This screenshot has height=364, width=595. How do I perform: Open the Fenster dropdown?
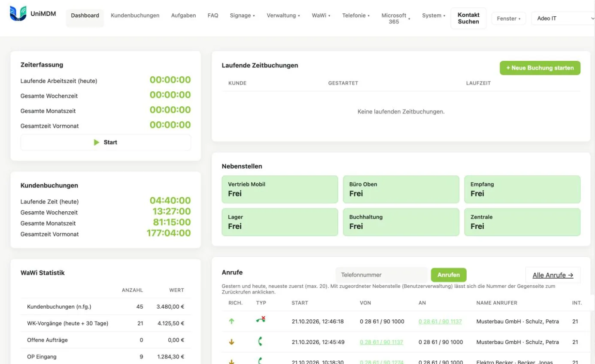[509, 18]
